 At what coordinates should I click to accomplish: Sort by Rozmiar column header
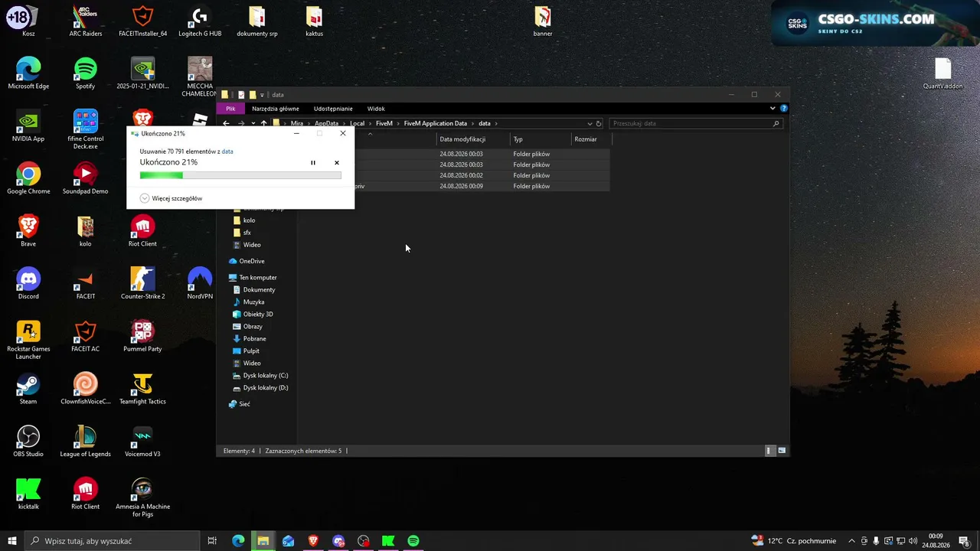590,139
